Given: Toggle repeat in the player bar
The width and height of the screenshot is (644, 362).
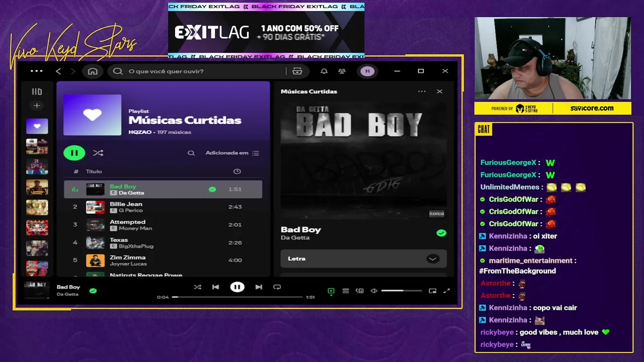Looking at the screenshot, I should tap(277, 287).
